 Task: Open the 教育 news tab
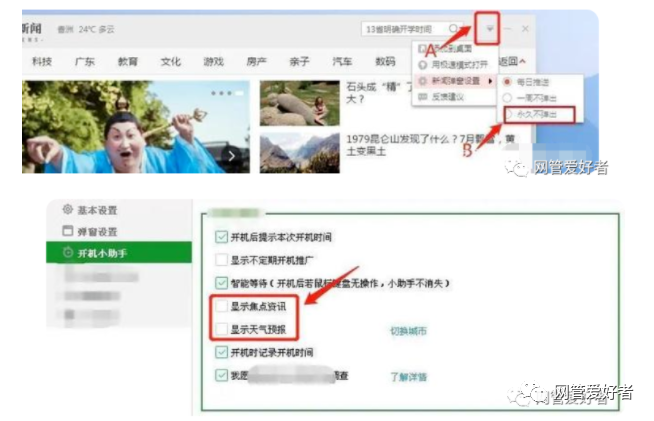(x=128, y=61)
